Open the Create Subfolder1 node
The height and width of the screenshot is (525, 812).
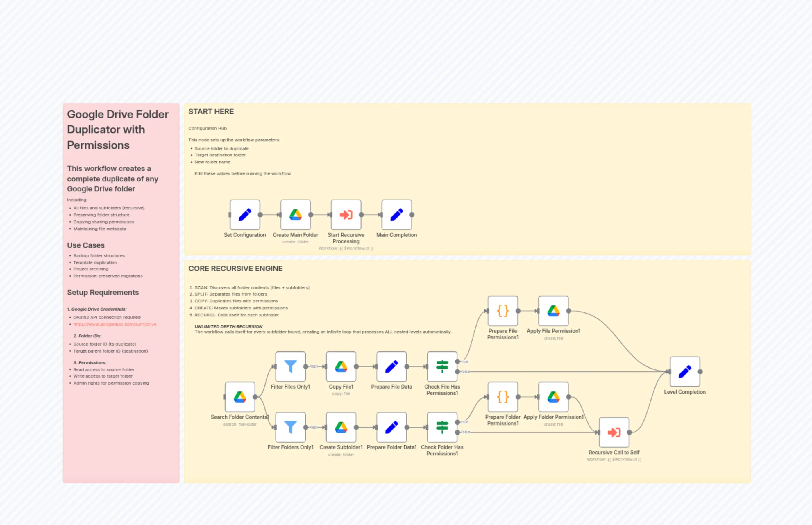tap(341, 427)
